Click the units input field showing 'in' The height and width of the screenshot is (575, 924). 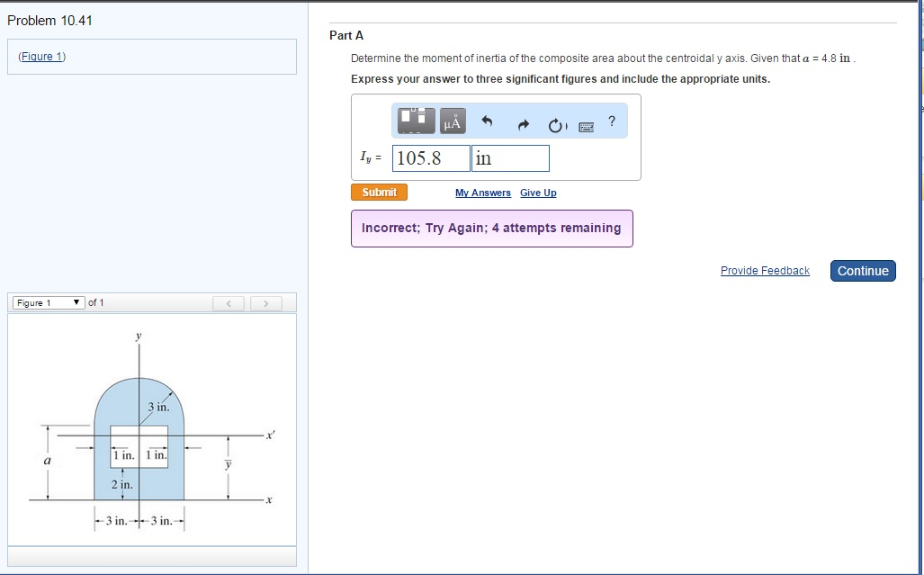[x=509, y=157]
